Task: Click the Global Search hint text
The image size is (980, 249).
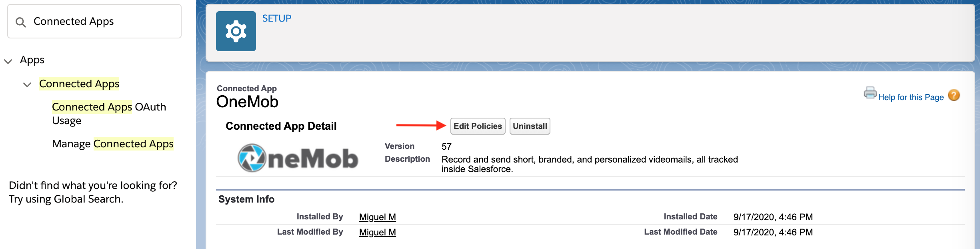Action: [x=93, y=192]
